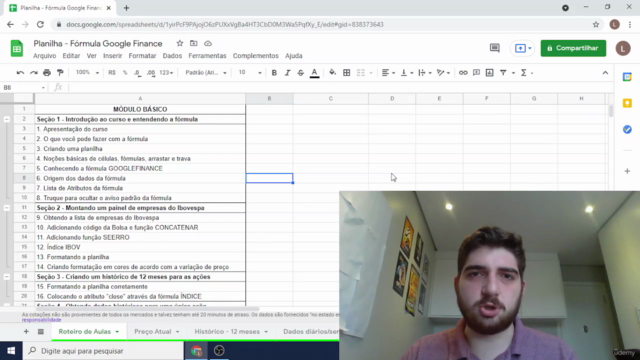Decrease decimal places
The width and height of the screenshot is (640, 360).
138,73
